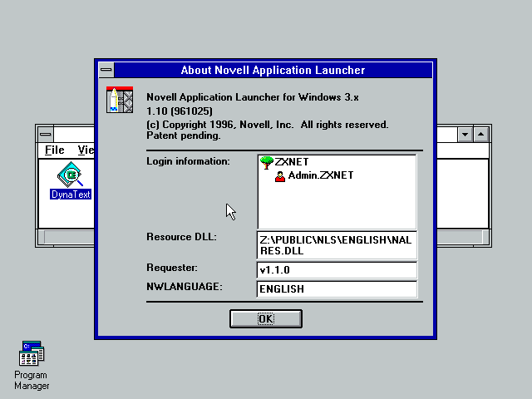Select the ZXNET tree entry text
532x399 pixels.
coord(292,162)
